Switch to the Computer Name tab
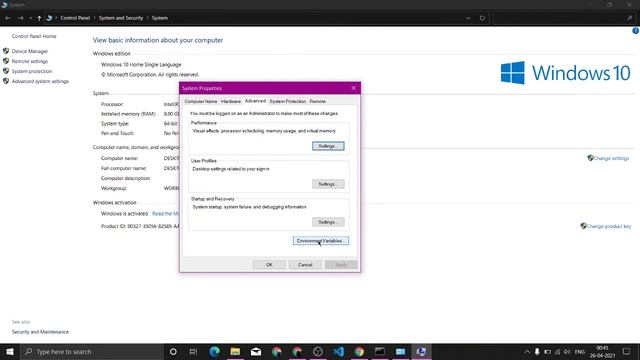Screen dimensions: 640x360 (x=201, y=101)
